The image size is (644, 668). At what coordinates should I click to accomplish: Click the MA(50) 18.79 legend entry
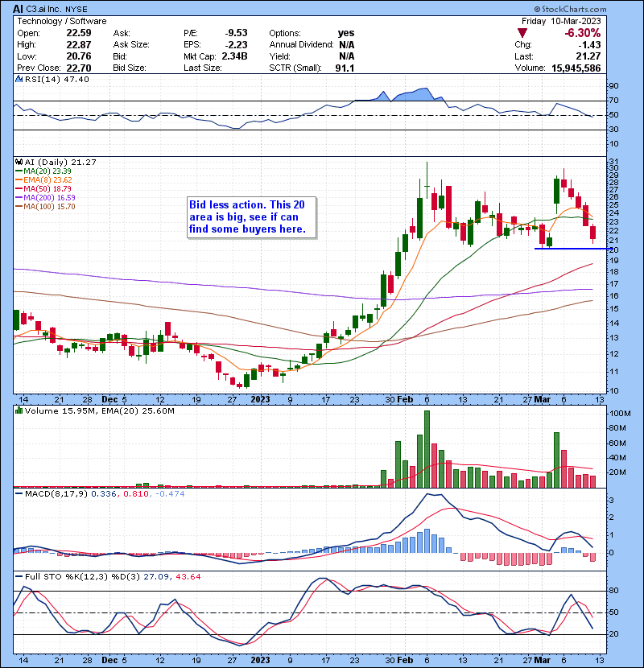pos(43,188)
